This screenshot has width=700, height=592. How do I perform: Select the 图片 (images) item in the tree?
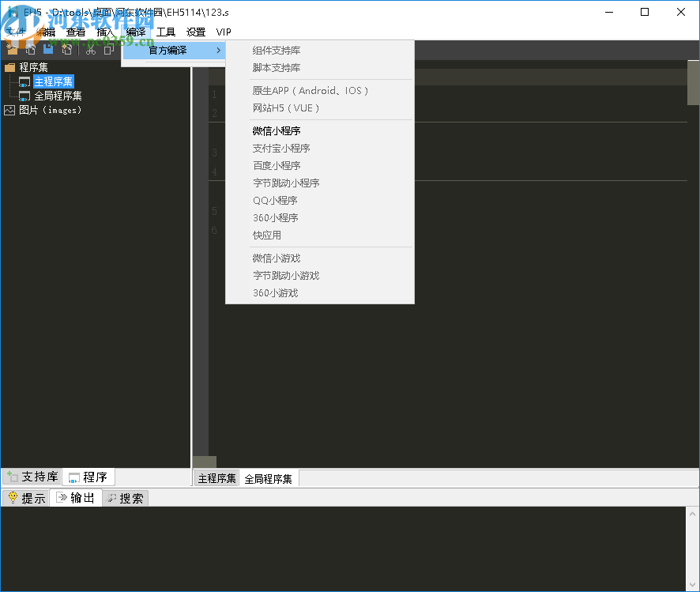pyautogui.click(x=50, y=110)
